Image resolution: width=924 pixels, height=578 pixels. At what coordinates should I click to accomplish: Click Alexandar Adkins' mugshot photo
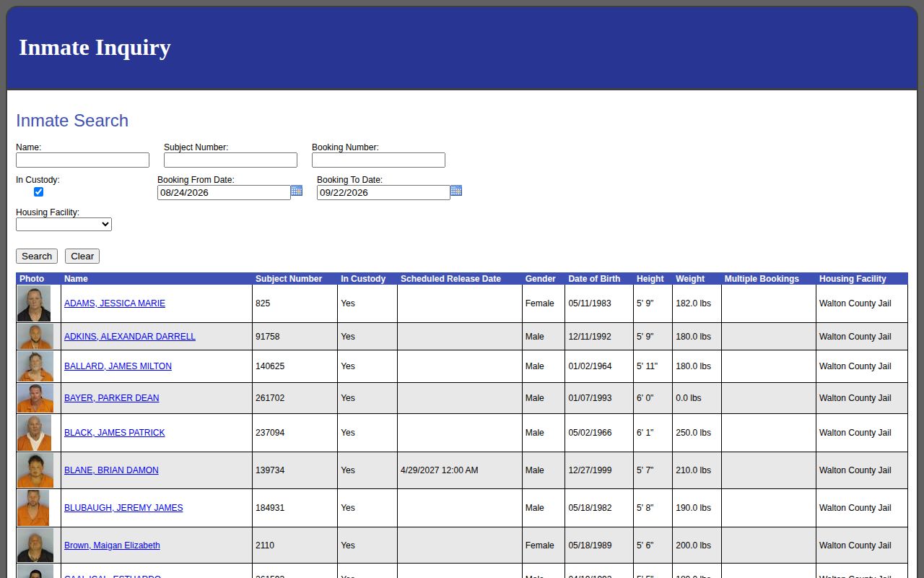pos(35,337)
